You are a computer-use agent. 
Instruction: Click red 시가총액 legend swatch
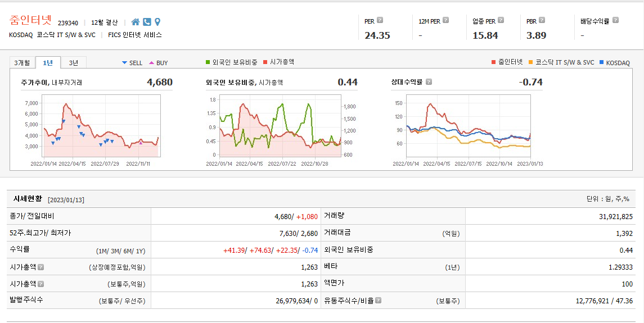click(265, 62)
